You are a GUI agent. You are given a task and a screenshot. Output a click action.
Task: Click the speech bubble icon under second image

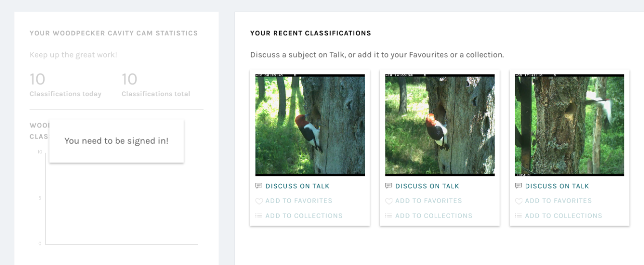click(388, 186)
